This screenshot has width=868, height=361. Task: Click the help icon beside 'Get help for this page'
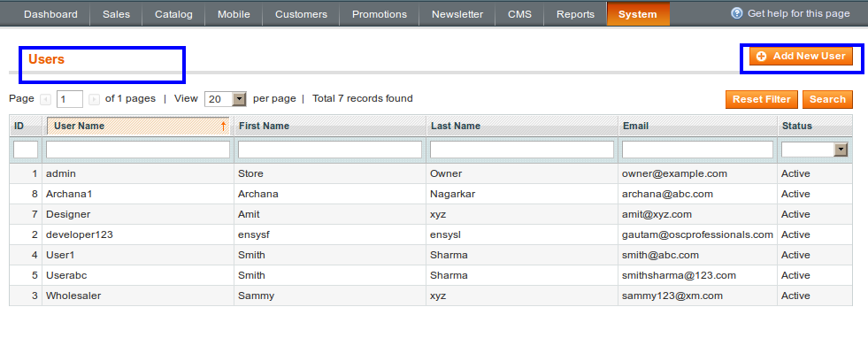[736, 13]
